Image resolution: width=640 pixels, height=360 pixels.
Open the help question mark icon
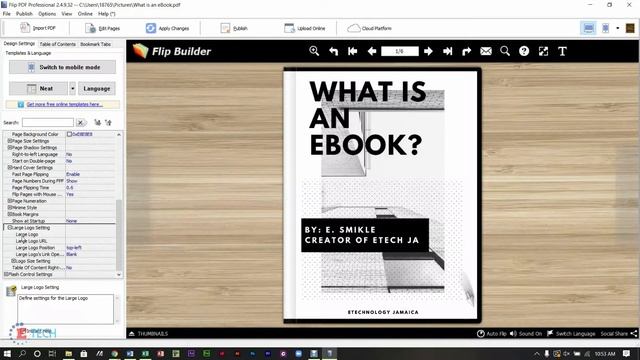coord(524,51)
